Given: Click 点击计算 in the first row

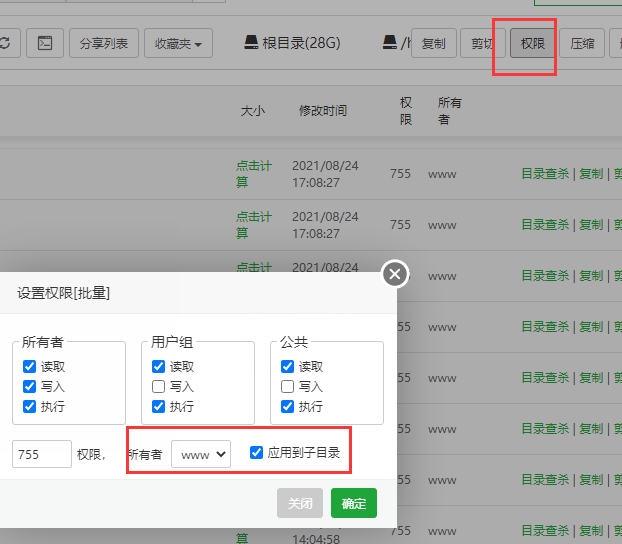Looking at the screenshot, I should tap(254, 174).
